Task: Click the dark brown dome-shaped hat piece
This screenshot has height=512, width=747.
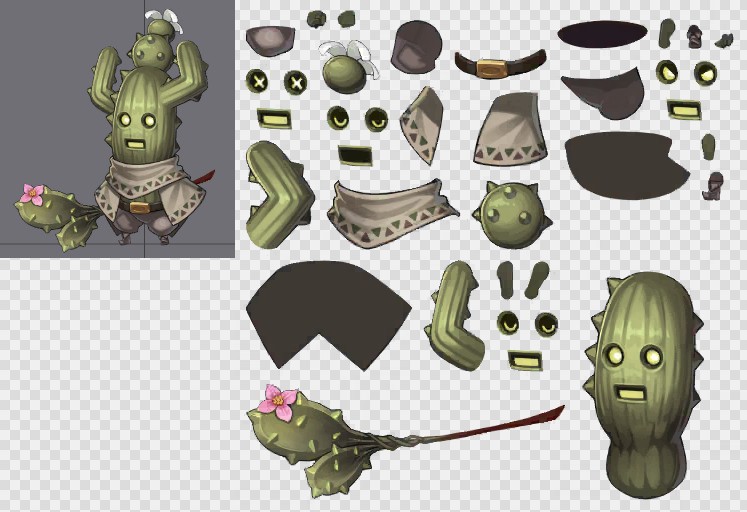Action: coord(416,45)
